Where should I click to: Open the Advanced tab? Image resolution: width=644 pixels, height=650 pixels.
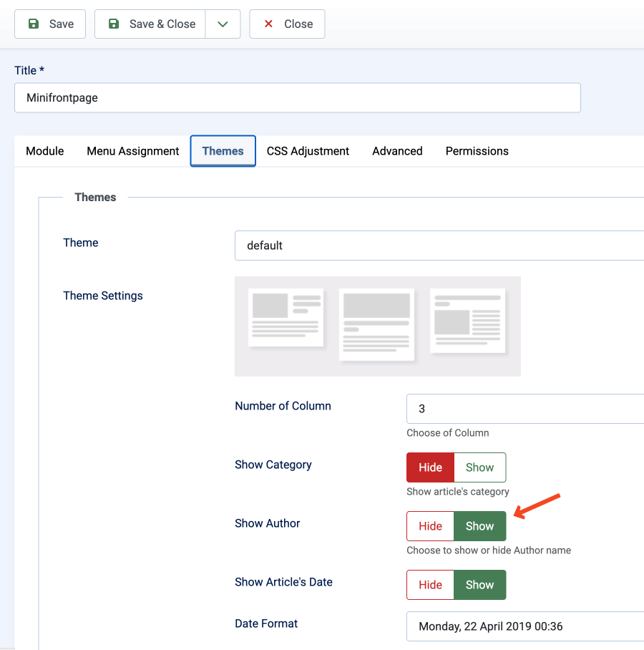(397, 151)
